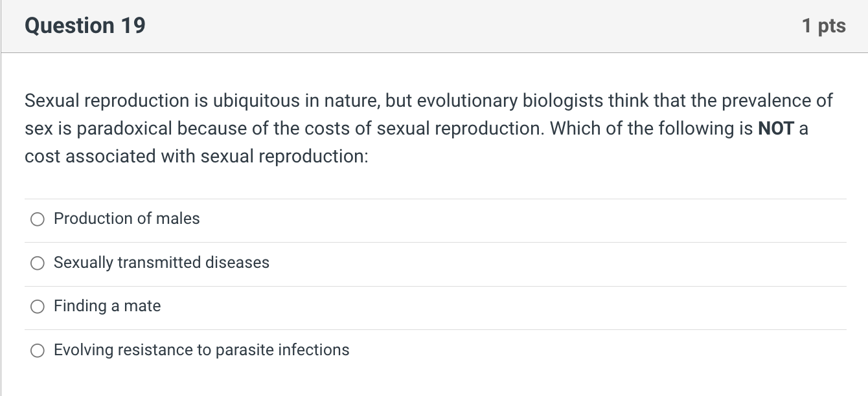Choose the "Sexually transmitted diseases" radio button

tap(38, 263)
